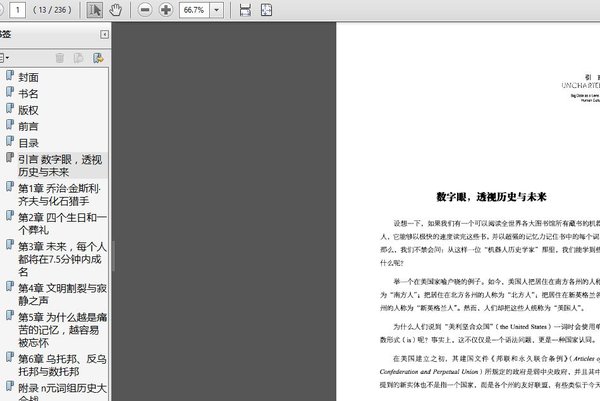Activate the Hand pan tool
This screenshot has width=600, height=401.
coord(116,9)
